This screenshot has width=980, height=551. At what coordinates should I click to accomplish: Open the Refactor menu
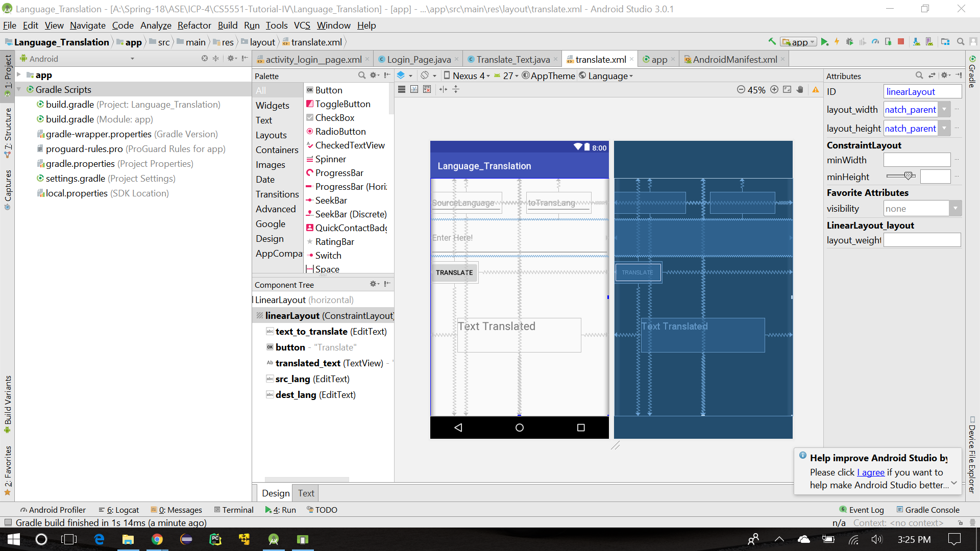coord(194,26)
